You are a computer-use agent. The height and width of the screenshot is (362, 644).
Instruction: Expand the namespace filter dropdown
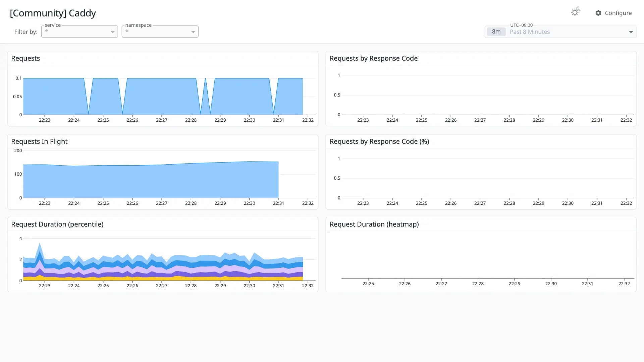click(160, 32)
